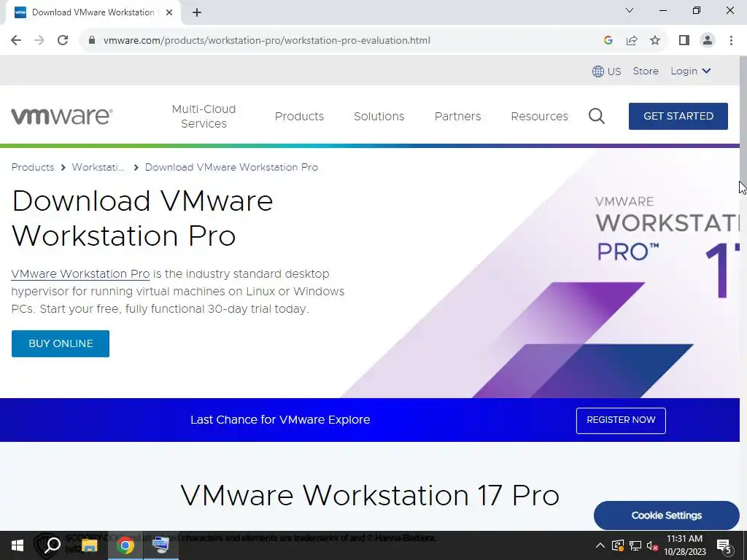Reload the VMware page
The height and width of the screenshot is (560, 747).
click(63, 41)
